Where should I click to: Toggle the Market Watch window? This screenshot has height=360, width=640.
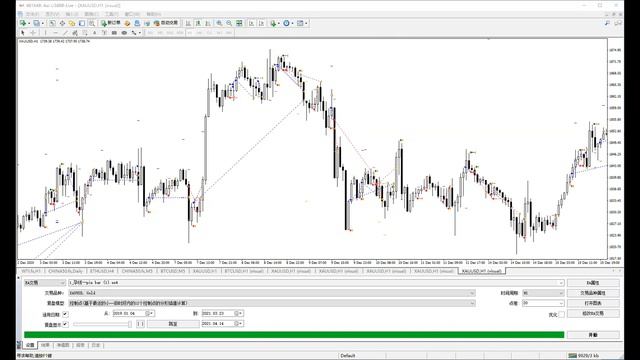[52, 23]
